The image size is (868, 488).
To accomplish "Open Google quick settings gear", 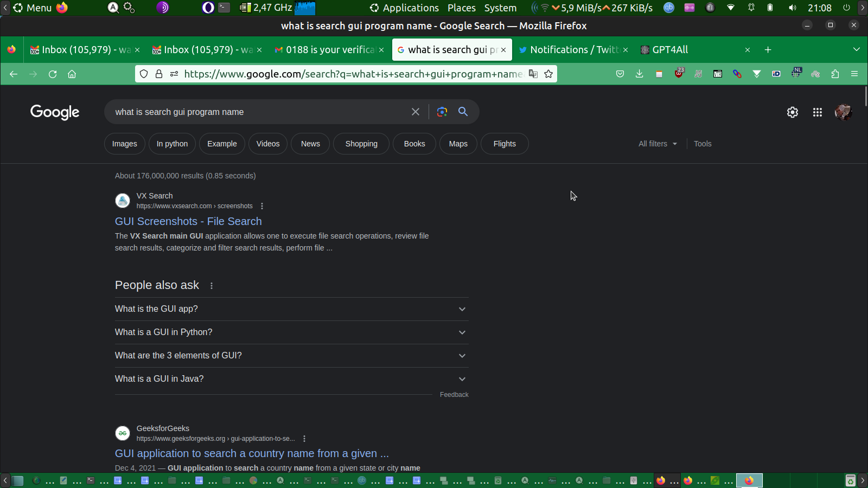I will (x=793, y=112).
